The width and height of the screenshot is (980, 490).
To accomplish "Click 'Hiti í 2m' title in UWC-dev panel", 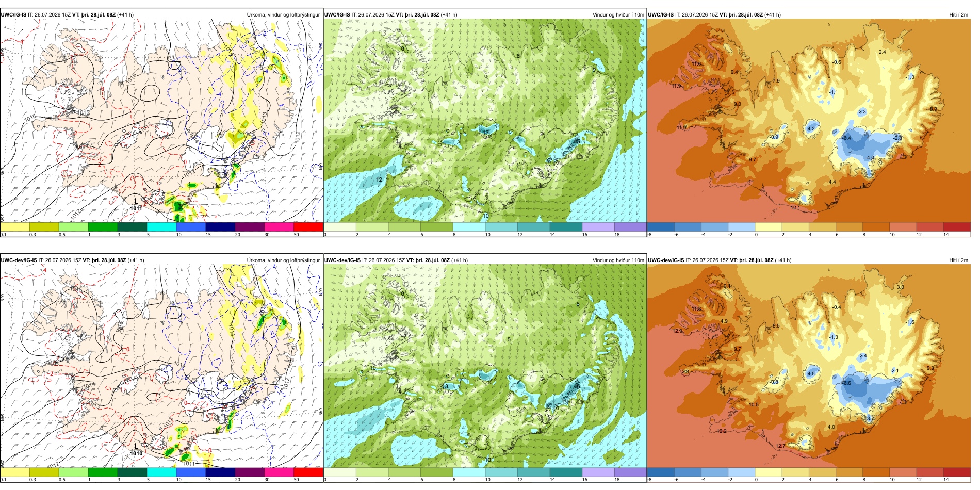I will click(x=958, y=260).
